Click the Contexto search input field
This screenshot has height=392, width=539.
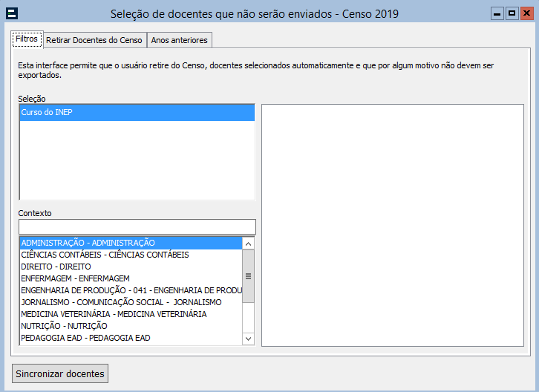click(x=137, y=226)
